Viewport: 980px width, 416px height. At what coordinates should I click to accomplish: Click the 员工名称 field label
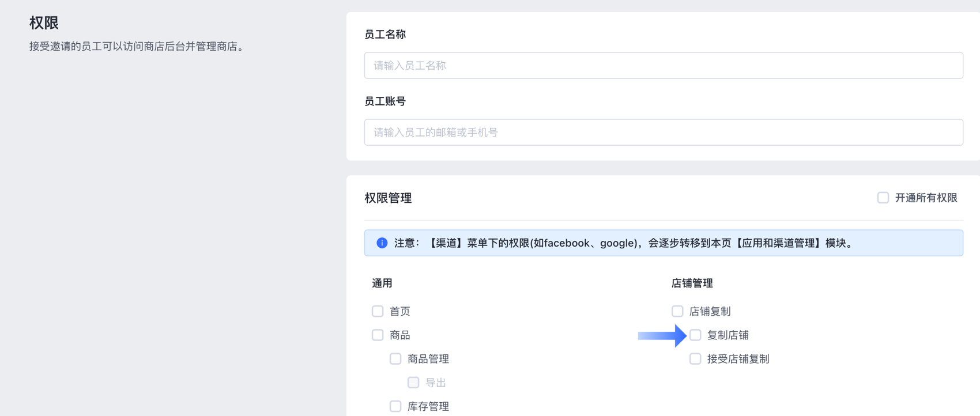point(385,35)
